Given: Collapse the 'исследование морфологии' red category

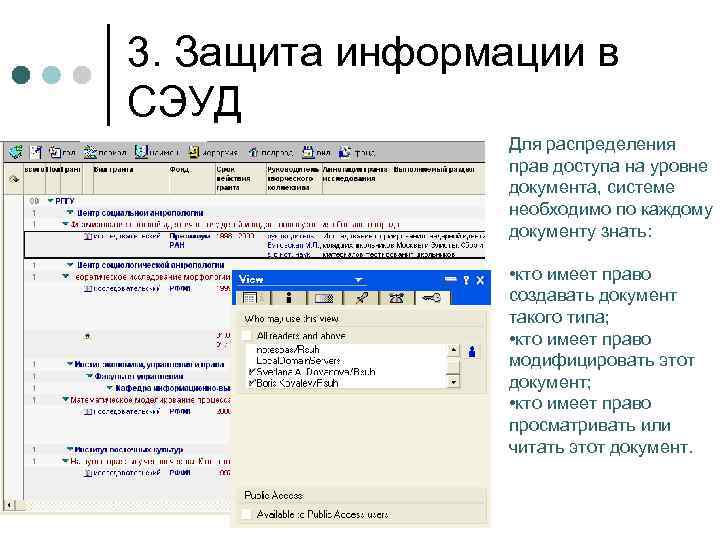Looking at the screenshot, I should coord(66,276).
